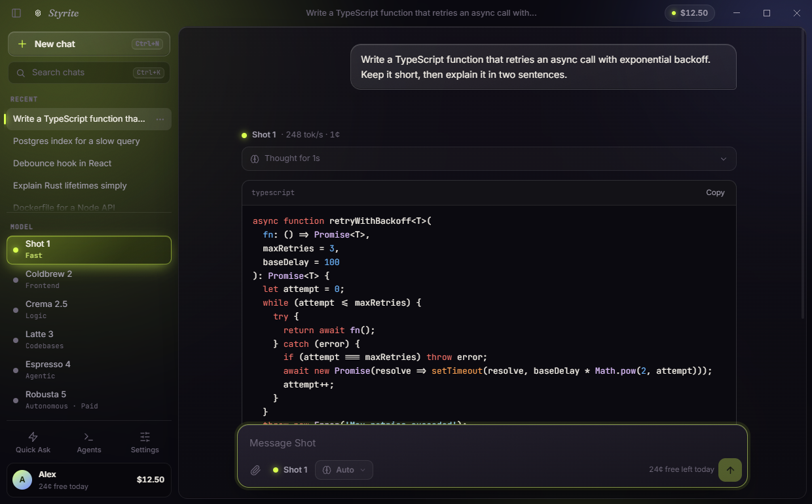Expand the Thought for 1s chevron

point(724,158)
